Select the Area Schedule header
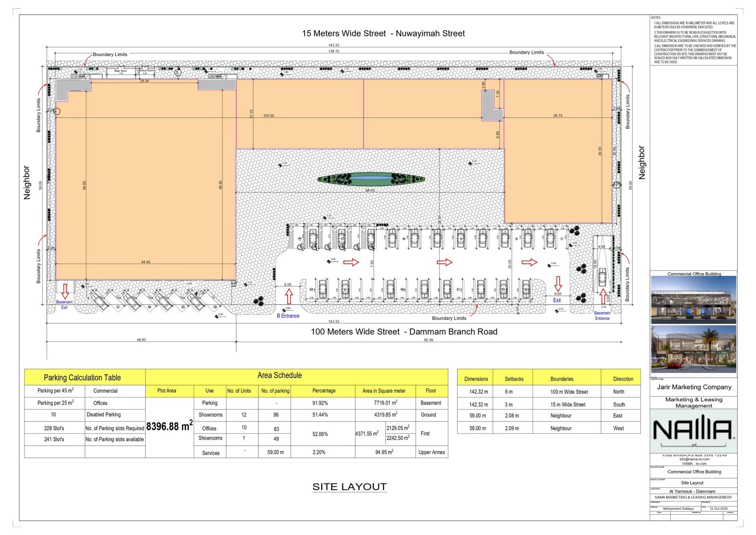Image resolution: width=756 pixels, height=535 pixels. click(x=279, y=376)
